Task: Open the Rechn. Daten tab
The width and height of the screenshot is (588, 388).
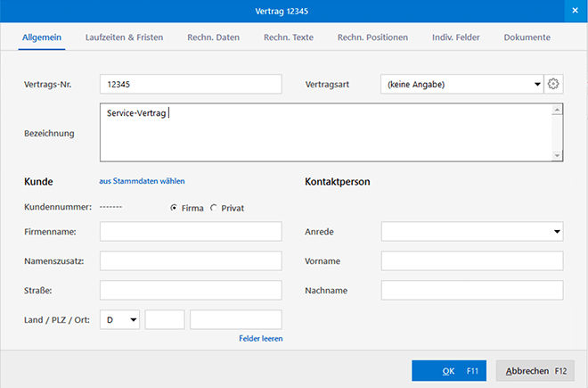Action: (213, 37)
